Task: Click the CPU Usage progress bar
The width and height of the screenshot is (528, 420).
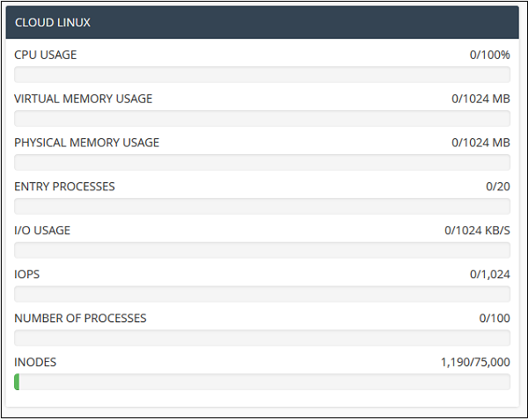Action: coord(262,74)
